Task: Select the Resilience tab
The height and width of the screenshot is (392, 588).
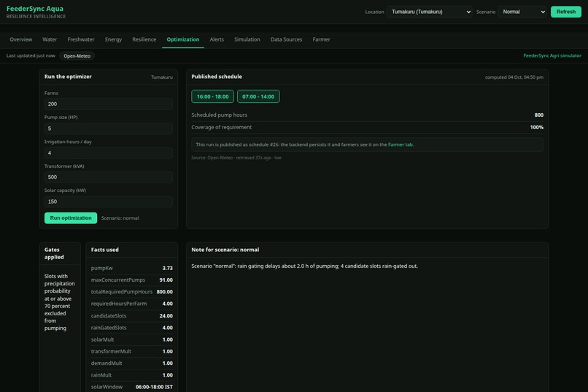Action: tap(144, 39)
